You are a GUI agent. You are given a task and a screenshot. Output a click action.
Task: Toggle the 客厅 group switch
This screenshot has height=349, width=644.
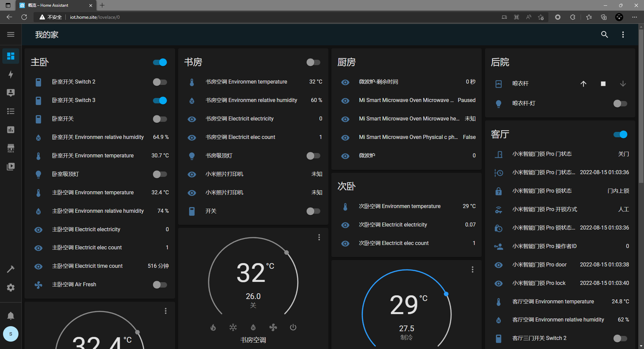point(620,135)
